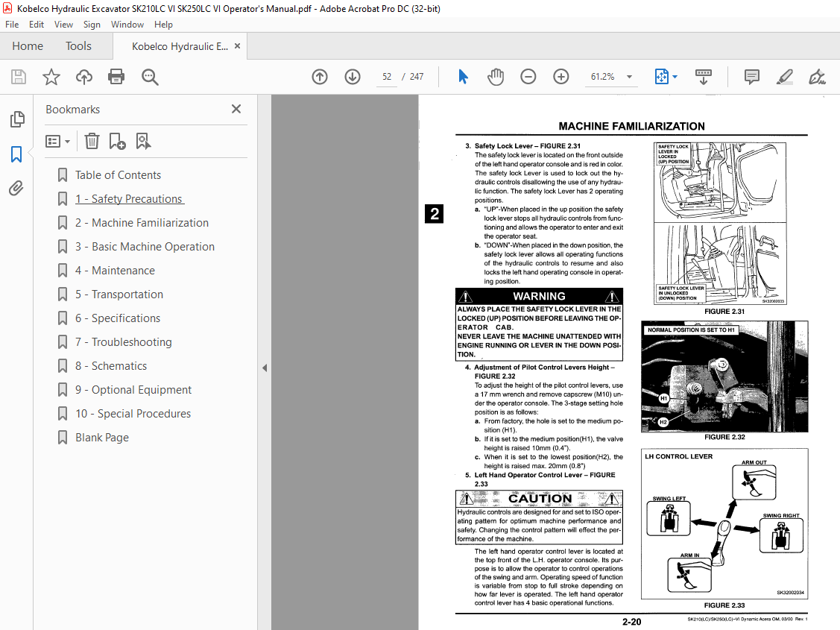
Task: Activate the Hand pan tool
Action: pos(496,77)
